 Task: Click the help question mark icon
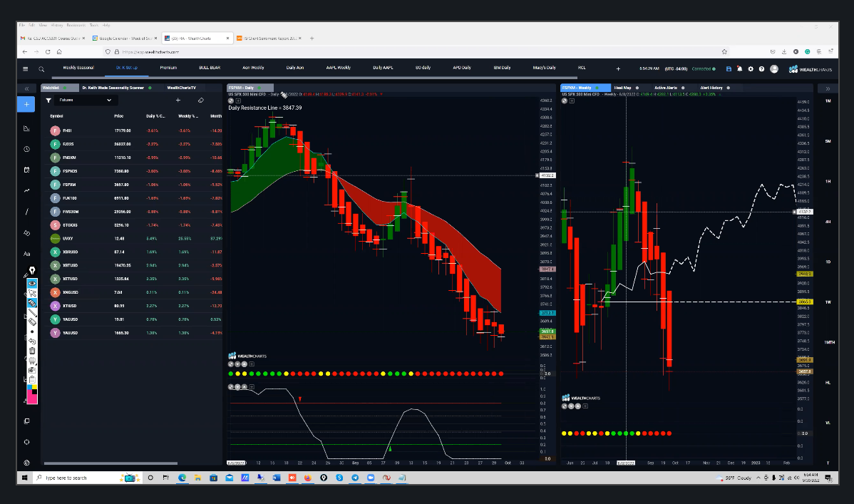tap(761, 69)
